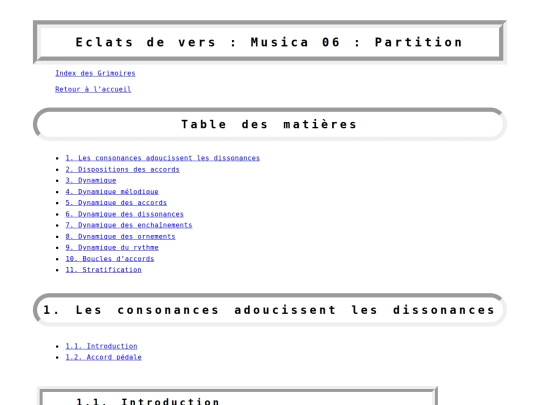The image size is (540, 405).
Task: Click the Table des matières heading
Action: pyautogui.click(x=270, y=124)
